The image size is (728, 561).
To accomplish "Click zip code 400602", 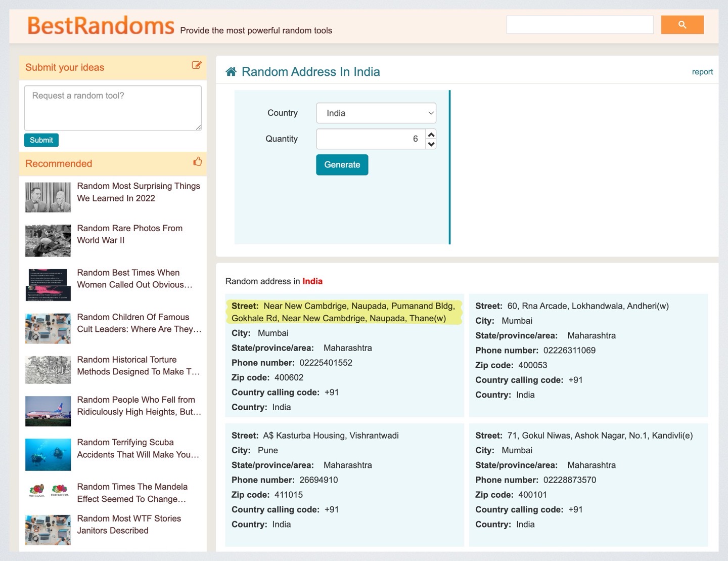I will 289,377.
